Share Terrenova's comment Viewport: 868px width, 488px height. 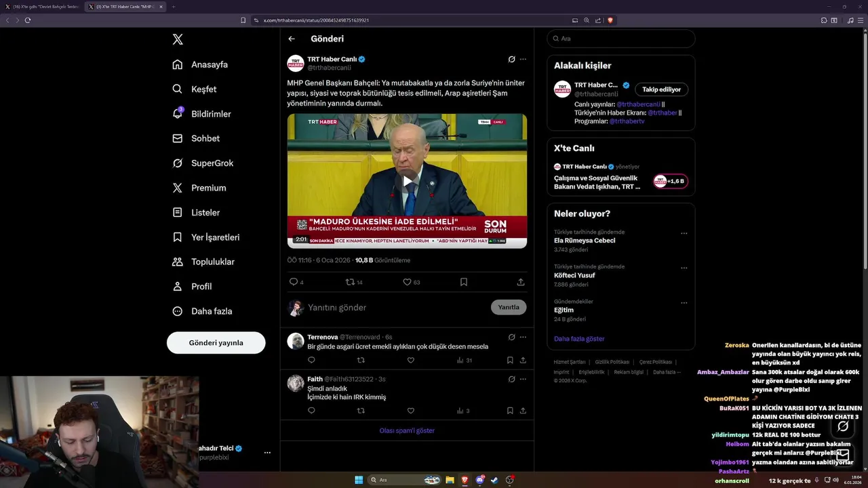523,361
